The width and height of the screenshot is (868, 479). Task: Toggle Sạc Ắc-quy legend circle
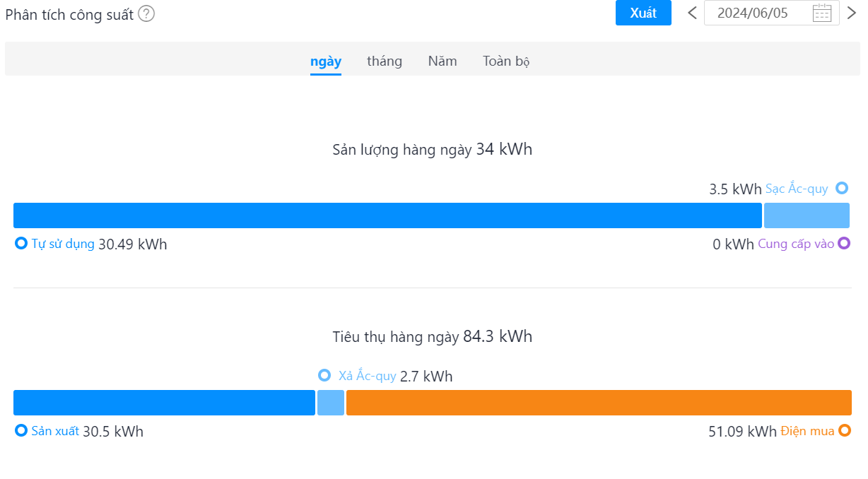[842, 188]
